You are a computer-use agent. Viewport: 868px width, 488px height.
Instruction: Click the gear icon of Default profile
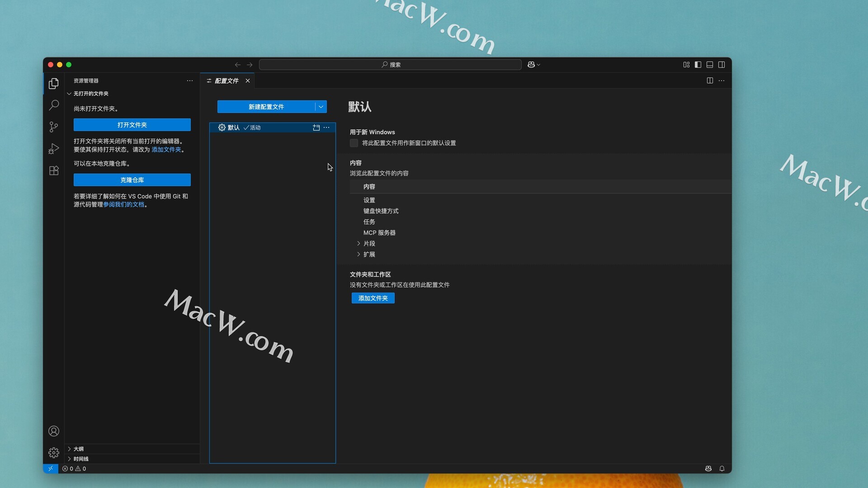pos(222,127)
